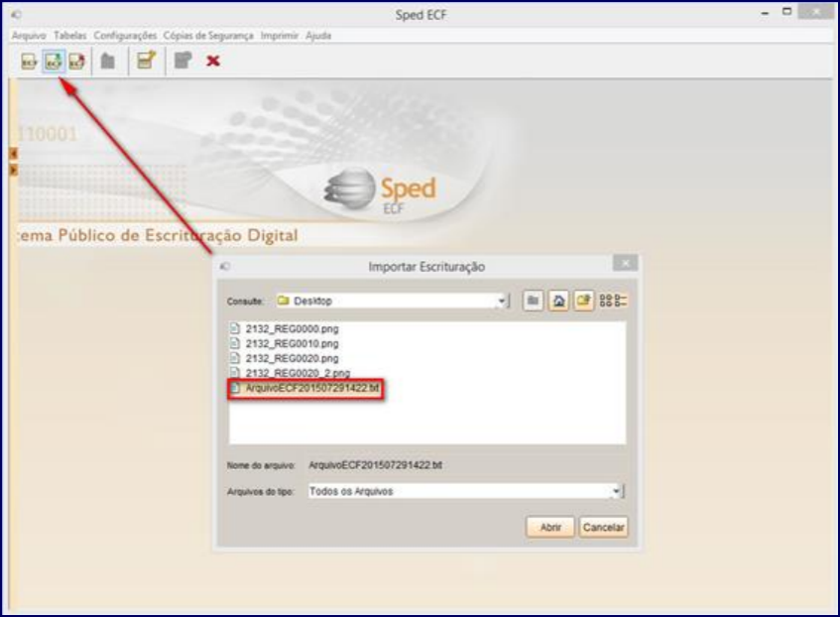Image resolution: width=840 pixels, height=617 pixels.
Task: Select file 2132_REG0000.png
Action: tap(292, 328)
